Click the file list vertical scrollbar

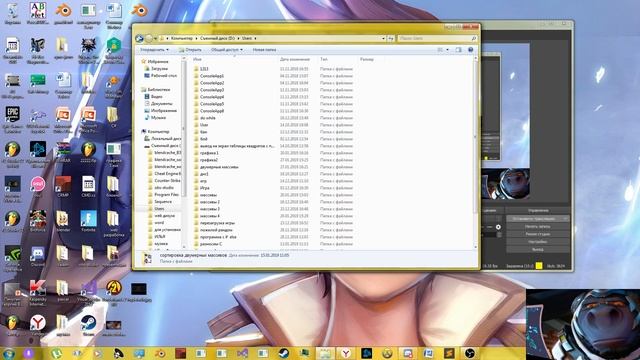(x=475, y=137)
